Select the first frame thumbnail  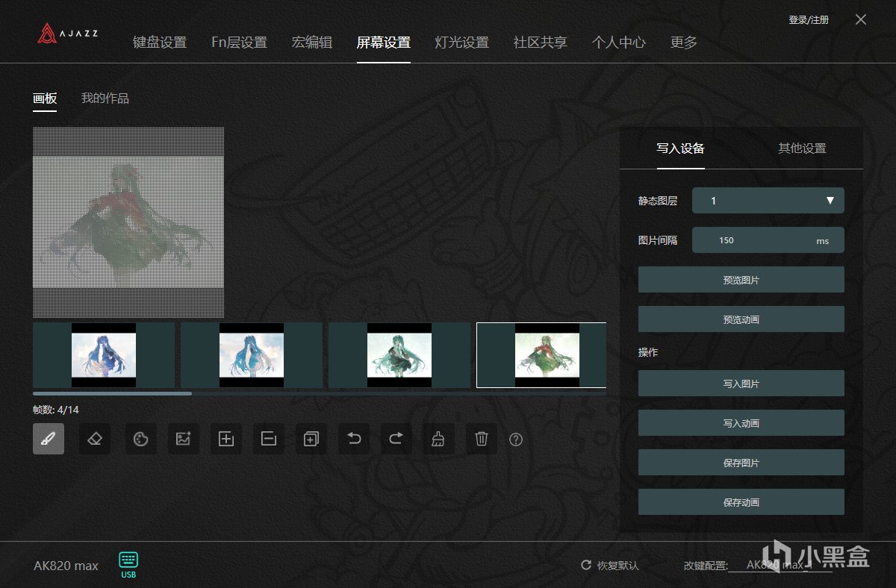click(x=104, y=355)
